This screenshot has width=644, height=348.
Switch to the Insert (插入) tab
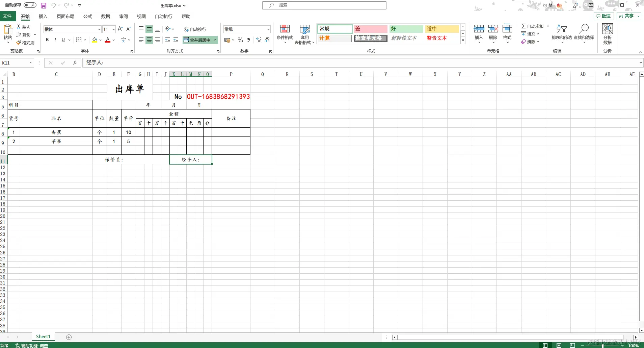(43, 16)
